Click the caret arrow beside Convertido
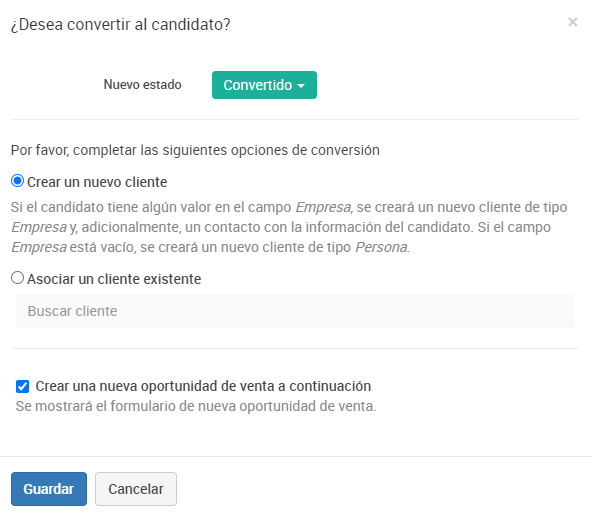 pos(301,86)
